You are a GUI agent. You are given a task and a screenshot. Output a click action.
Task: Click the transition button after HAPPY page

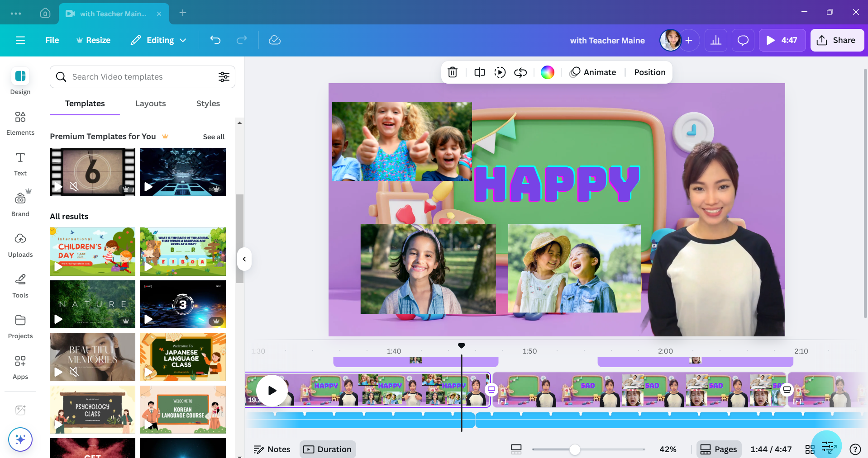491,389
